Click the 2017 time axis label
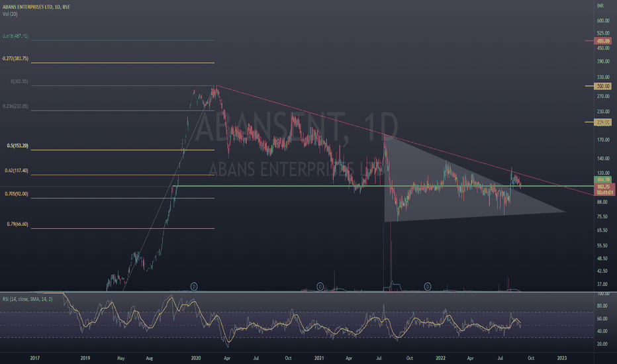 point(34,358)
